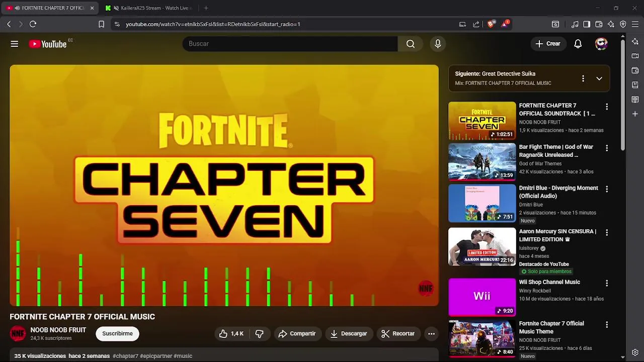Open the account avatar menu

click(x=601, y=44)
